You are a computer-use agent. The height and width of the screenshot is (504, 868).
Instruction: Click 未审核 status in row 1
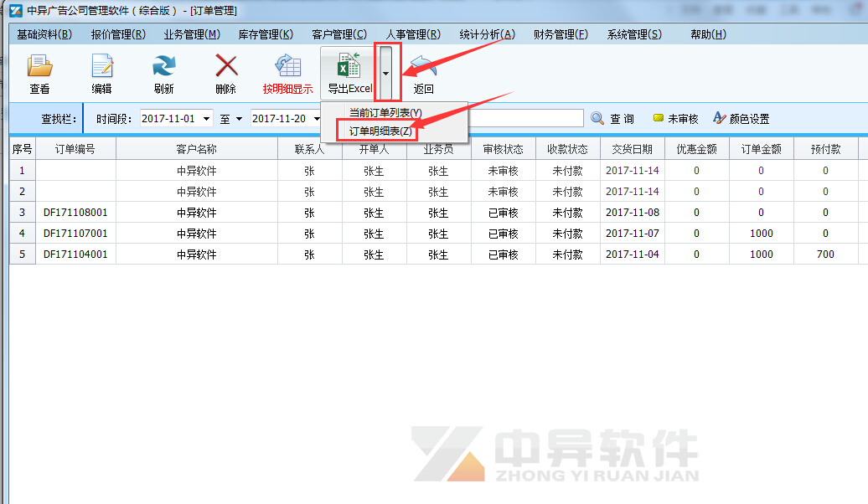(504, 171)
